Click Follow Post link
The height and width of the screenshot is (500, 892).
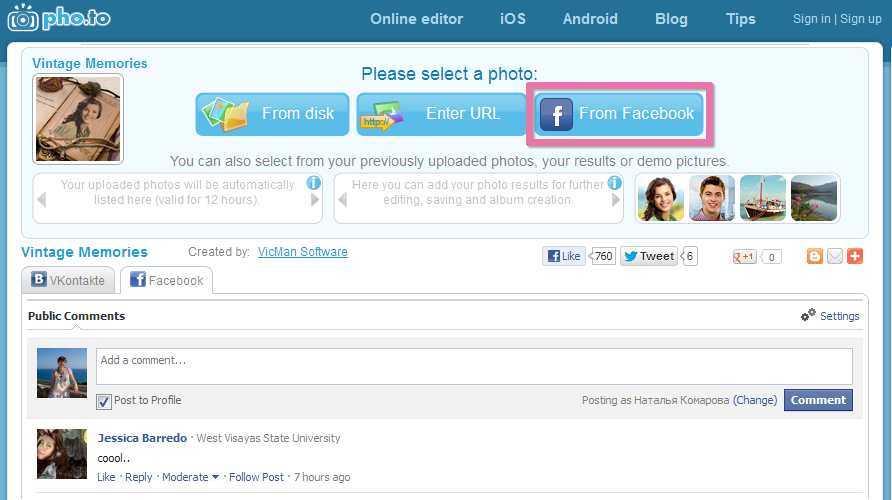coord(256,477)
